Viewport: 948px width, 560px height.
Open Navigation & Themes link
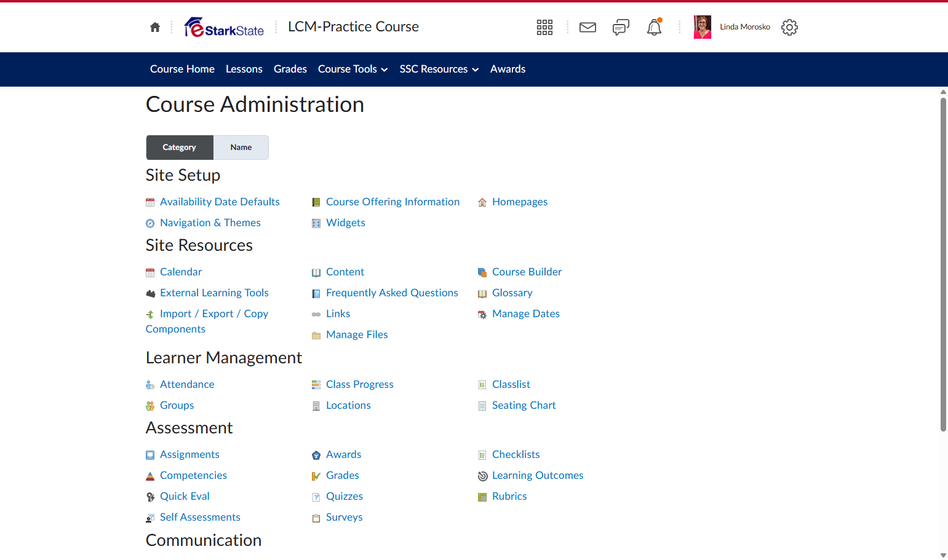(210, 223)
